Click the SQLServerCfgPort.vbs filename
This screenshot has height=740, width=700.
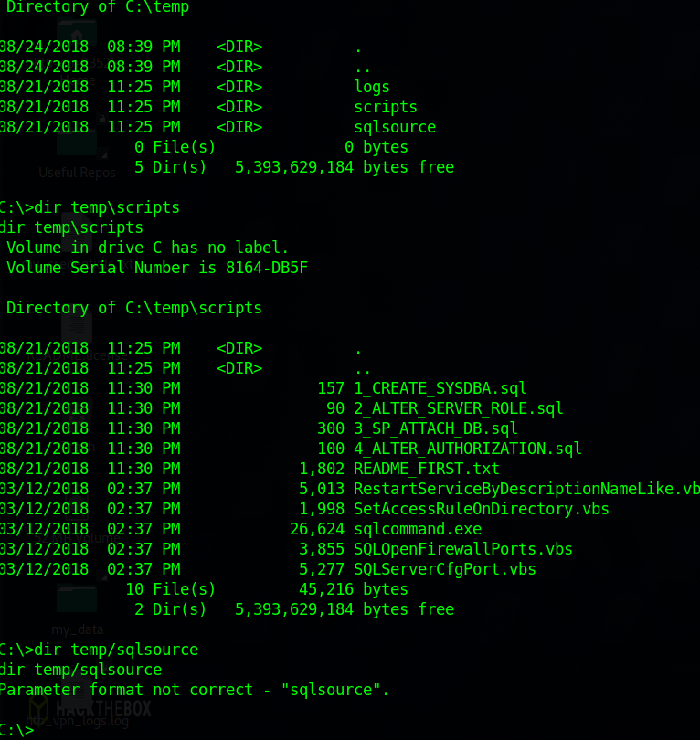point(445,569)
